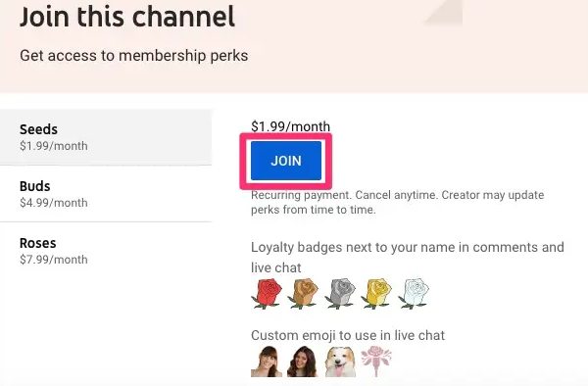Click the Loyalty badges description text

click(x=408, y=258)
